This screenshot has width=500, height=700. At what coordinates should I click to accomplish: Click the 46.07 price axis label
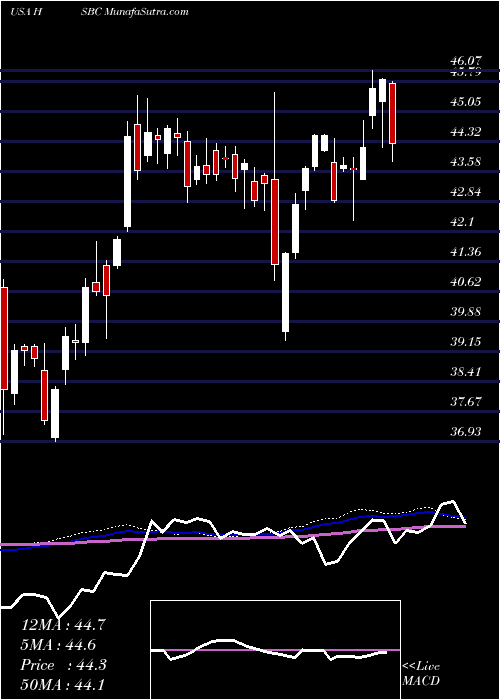click(x=465, y=60)
